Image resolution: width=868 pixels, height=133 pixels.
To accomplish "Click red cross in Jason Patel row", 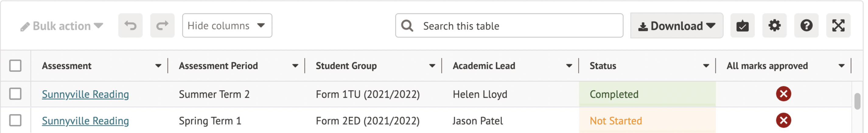I will point(783,121).
